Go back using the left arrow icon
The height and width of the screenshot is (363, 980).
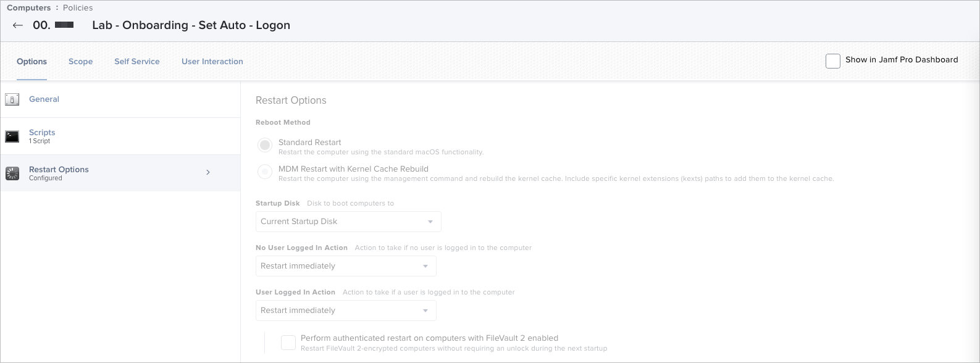pos(18,25)
